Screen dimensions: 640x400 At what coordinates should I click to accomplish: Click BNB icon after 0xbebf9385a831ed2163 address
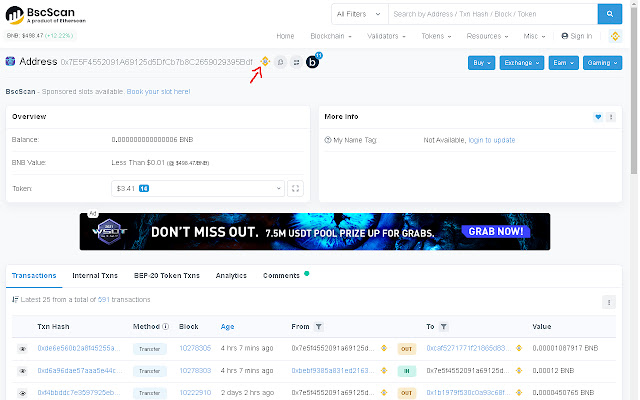(385, 371)
